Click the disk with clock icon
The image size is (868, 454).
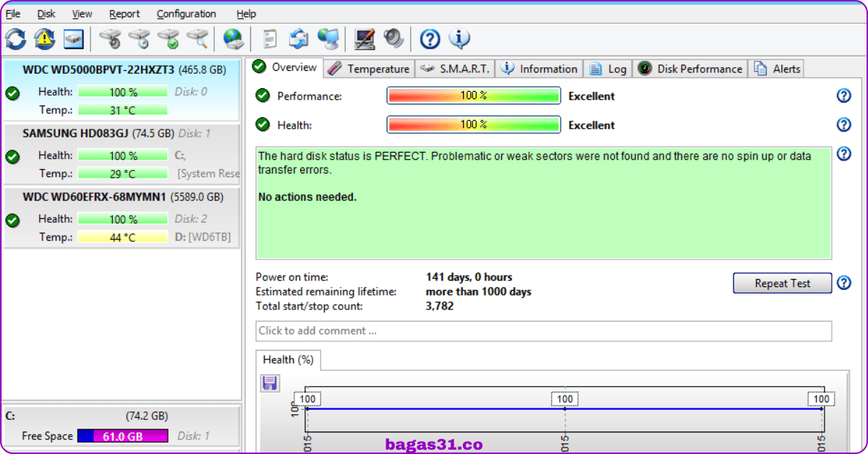[x=139, y=38]
